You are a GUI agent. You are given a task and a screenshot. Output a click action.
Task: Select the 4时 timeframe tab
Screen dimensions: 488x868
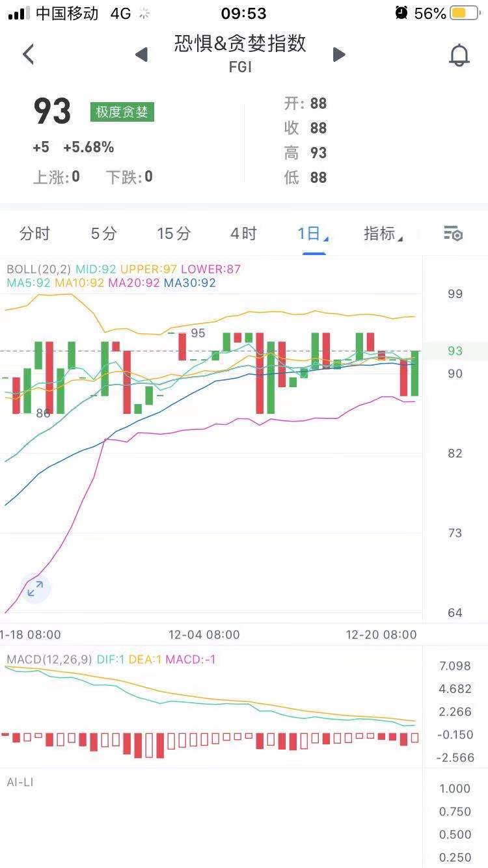coord(243,234)
